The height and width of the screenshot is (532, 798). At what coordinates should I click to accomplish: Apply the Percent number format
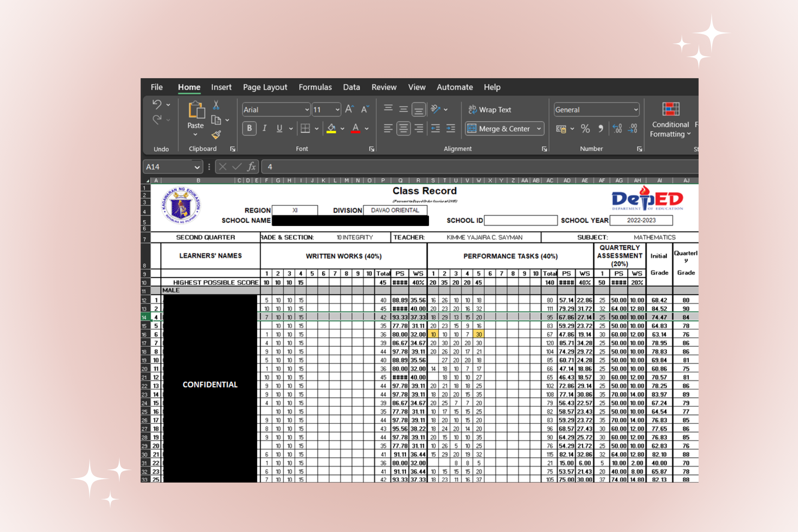(x=585, y=129)
